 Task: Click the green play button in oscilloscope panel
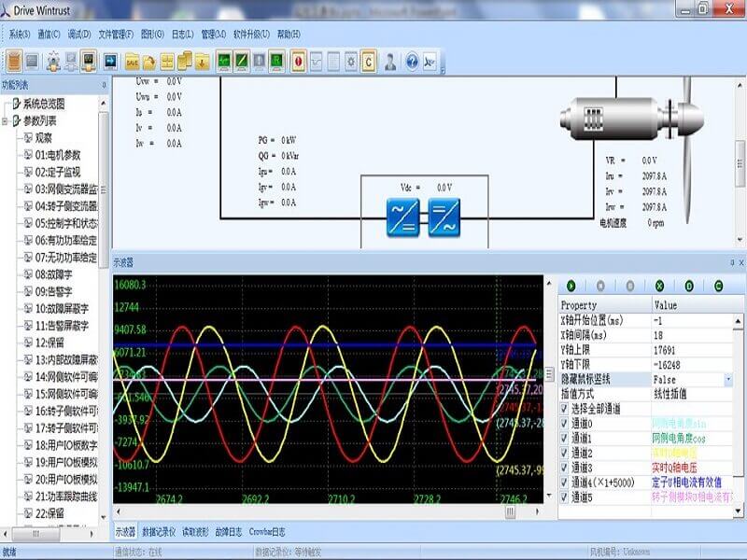coord(571,286)
